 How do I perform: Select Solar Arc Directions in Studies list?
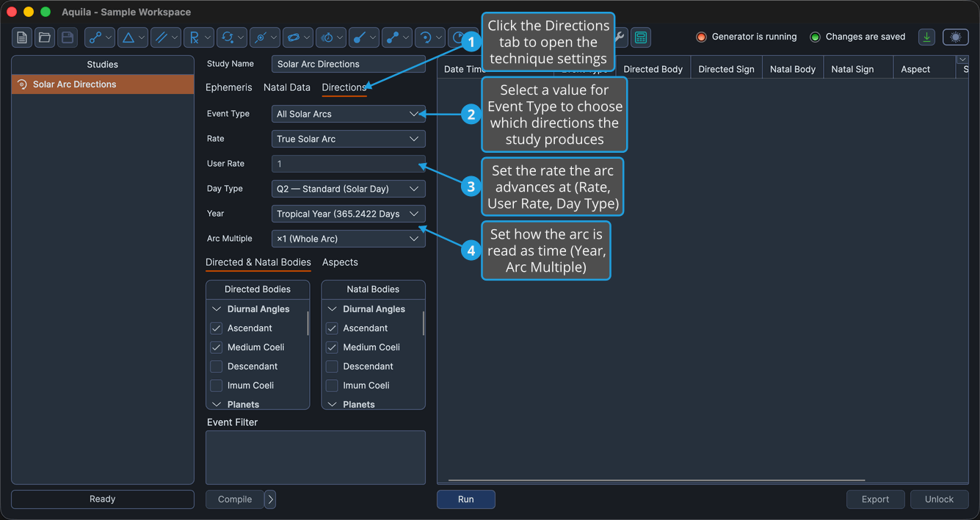103,84
